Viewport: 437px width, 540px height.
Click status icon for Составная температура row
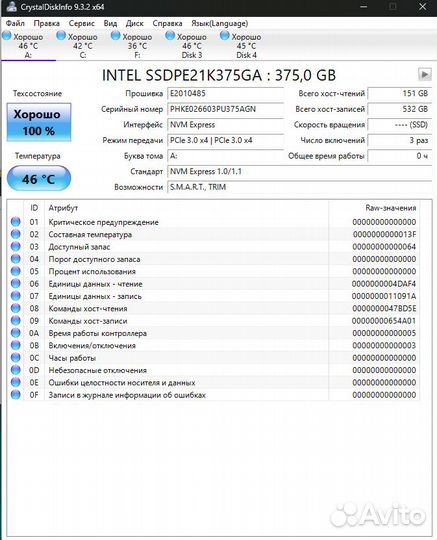pos(15,234)
